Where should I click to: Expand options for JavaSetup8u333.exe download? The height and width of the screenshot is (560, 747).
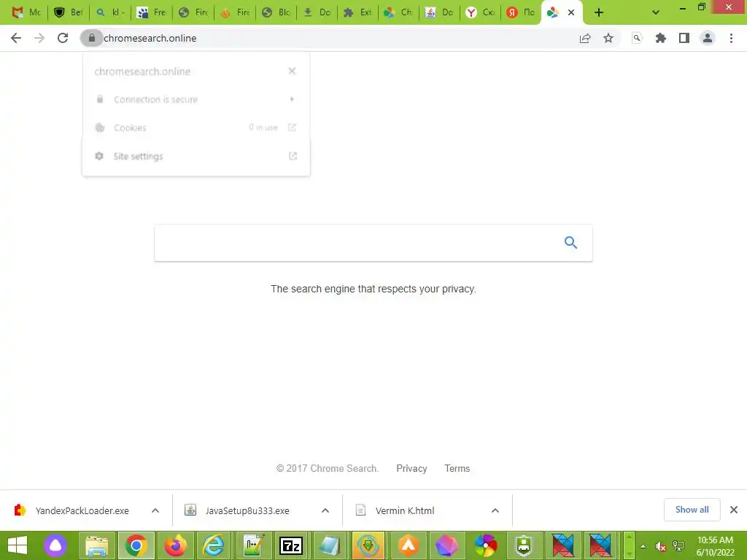click(x=325, y=510)
